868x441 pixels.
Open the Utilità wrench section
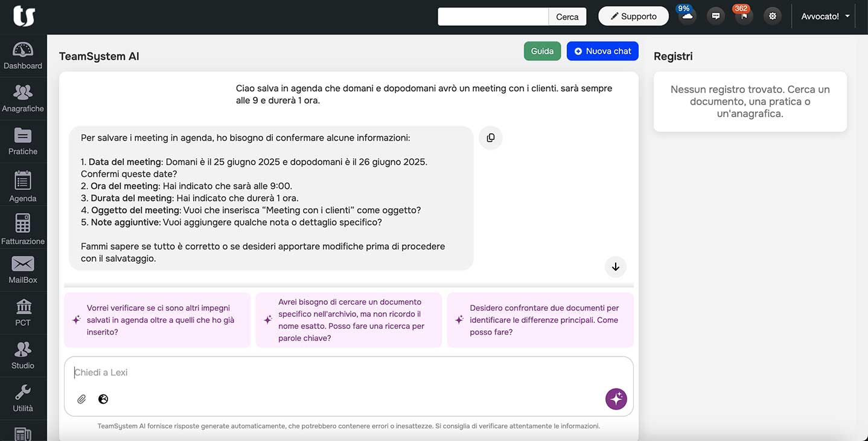click(23, 399)
